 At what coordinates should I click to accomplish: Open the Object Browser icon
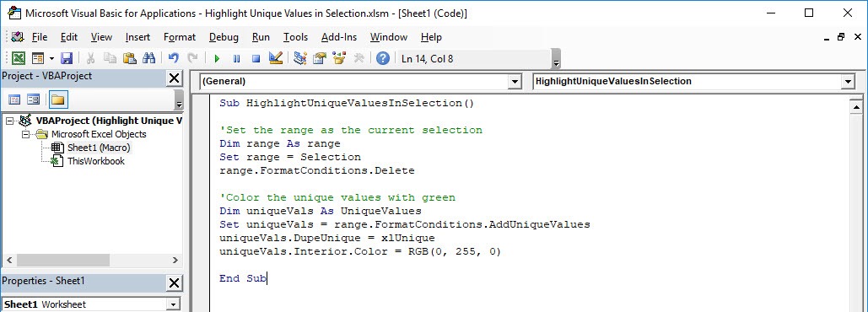[x=339, y=59]
